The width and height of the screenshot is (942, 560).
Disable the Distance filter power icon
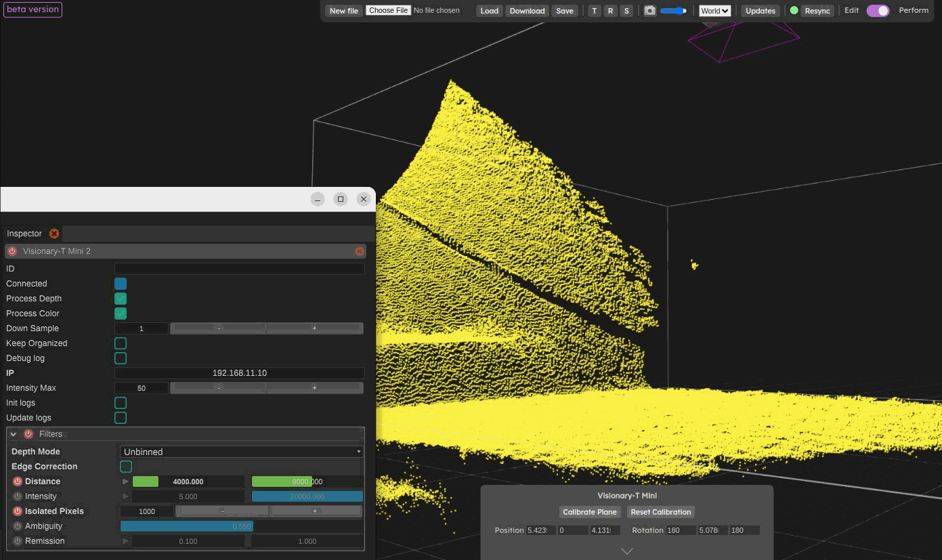click(18, 481)
